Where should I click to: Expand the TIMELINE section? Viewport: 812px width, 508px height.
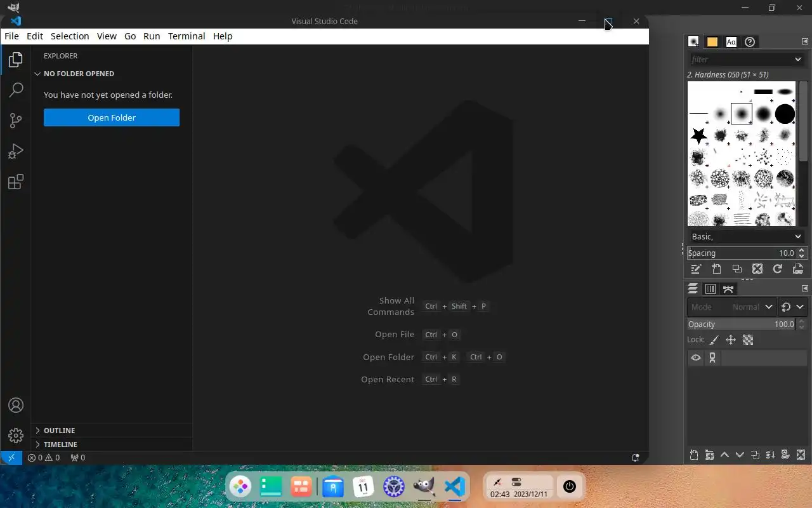[111, 444]
